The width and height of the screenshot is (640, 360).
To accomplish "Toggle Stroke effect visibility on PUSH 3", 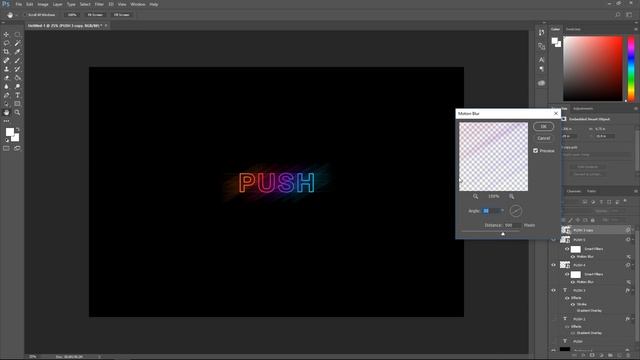I will pos(573,304).
